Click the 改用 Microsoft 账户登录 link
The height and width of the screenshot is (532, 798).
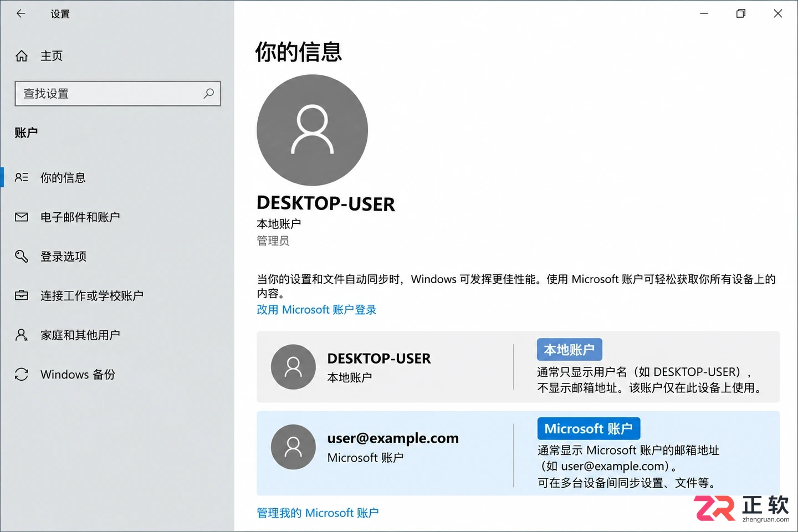(316, 310)
